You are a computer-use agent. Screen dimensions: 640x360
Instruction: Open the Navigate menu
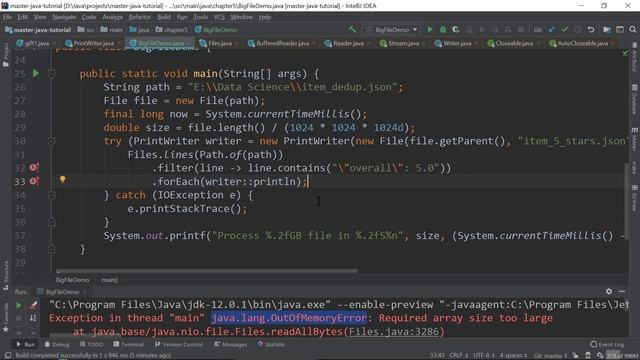point(64,17)
